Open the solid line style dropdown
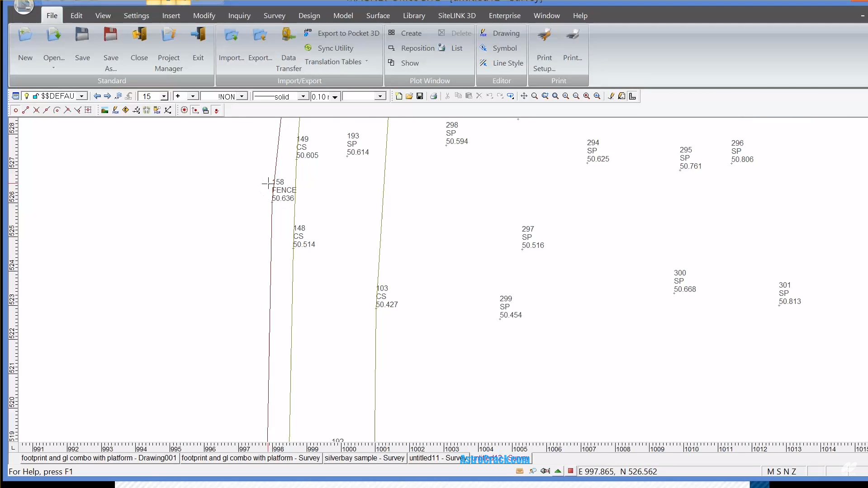The height and width of the screenshot is (488, 868). (x=303, y=96)
